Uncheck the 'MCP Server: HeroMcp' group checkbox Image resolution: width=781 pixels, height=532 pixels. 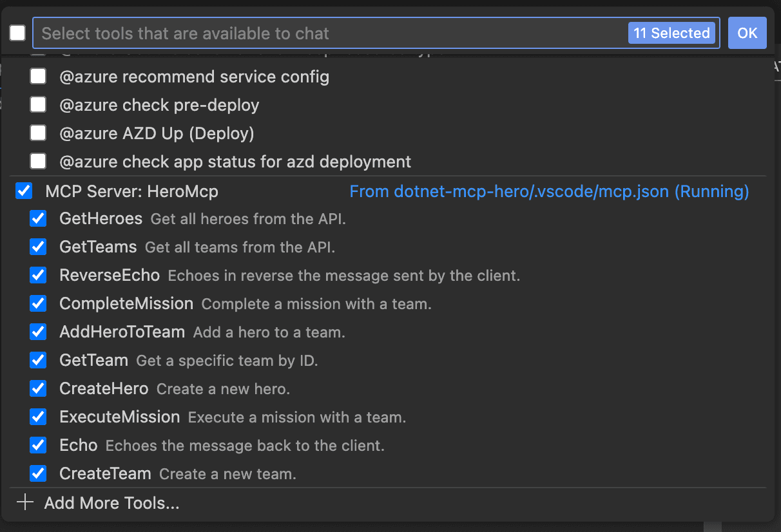coord(24,191)
